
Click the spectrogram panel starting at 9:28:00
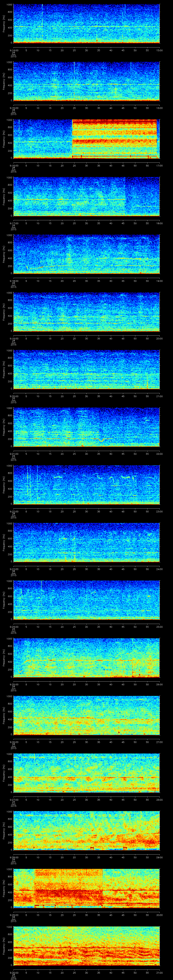point(87,831)
